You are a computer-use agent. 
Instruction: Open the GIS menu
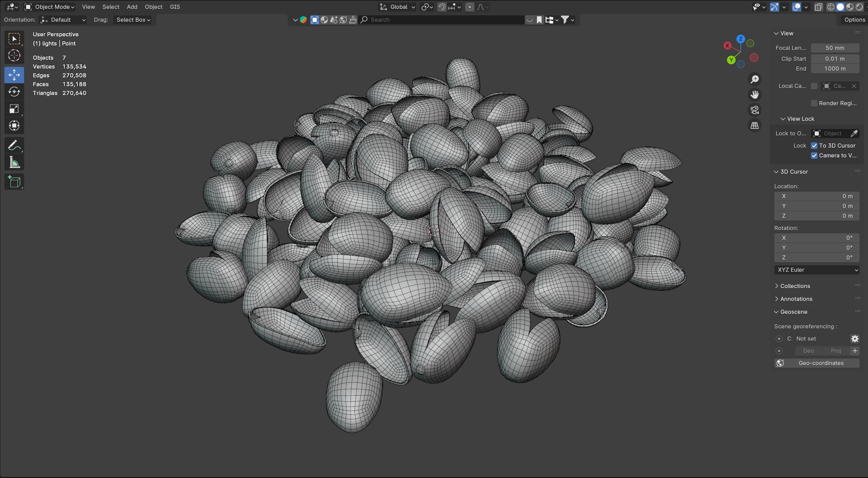click(x=174, y=7)
